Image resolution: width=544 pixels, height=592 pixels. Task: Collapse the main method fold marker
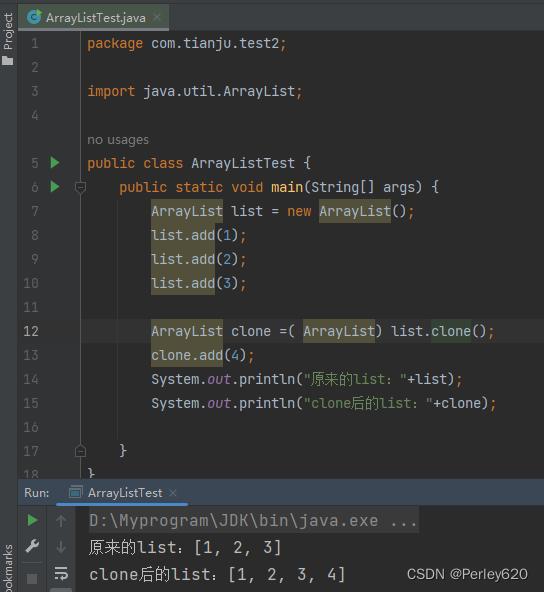[x=80, y=187]
